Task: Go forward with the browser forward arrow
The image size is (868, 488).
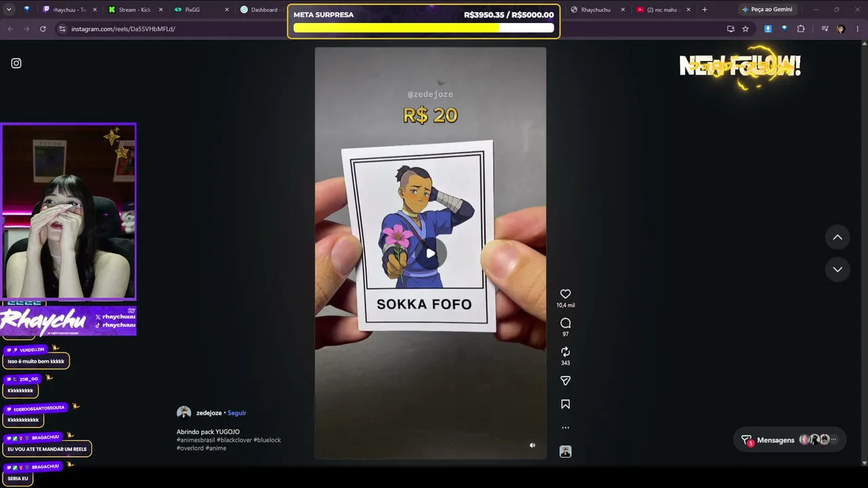Action: click(x=26, y=28)
